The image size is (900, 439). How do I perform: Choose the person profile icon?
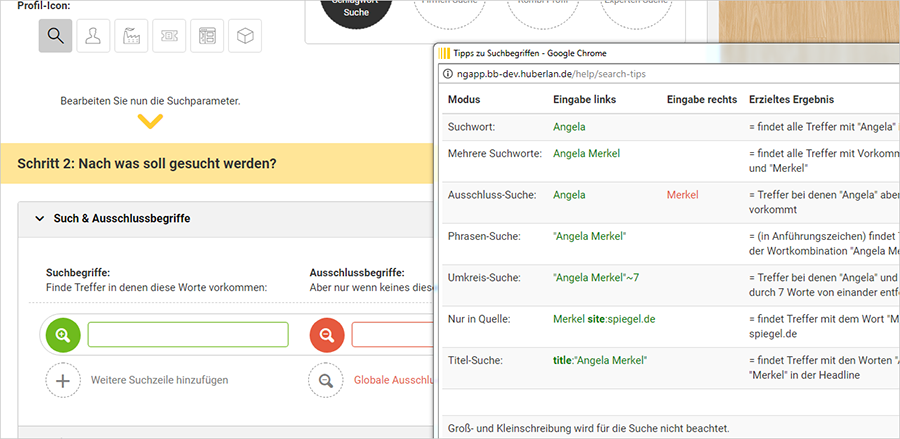pyautogui.click(x=93, y=35)
